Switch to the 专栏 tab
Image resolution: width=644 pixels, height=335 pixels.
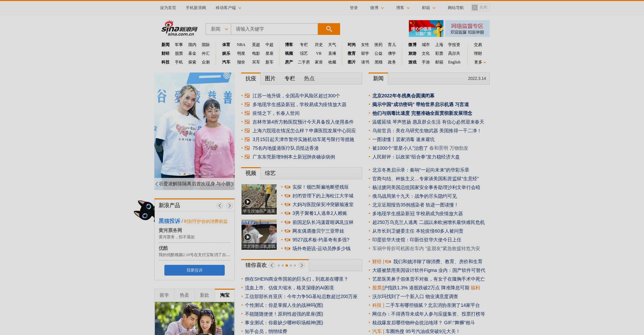pos(289,78)
